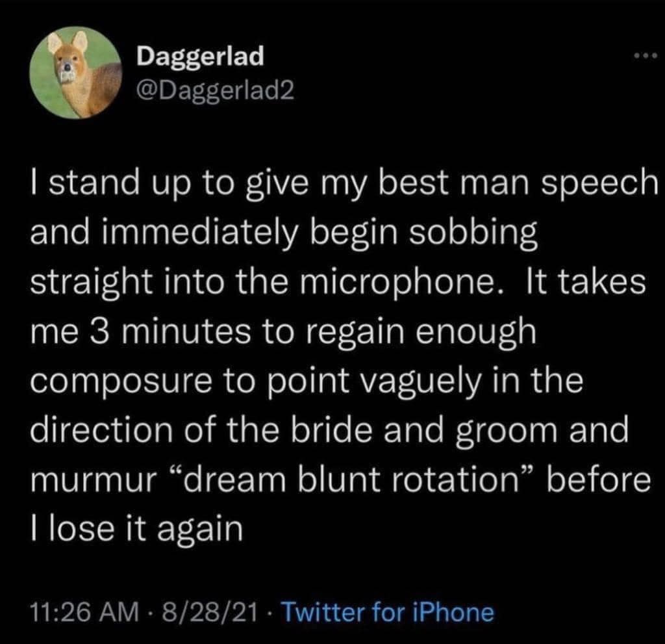The image size is (665, 644).
Task: Open the Twitter for iPhone source link
Action: click(x=388, y=612)
